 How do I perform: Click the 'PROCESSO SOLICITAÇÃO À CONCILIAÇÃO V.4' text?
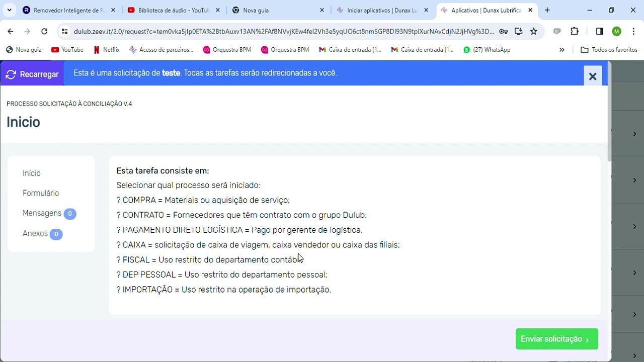pos(69,104)
